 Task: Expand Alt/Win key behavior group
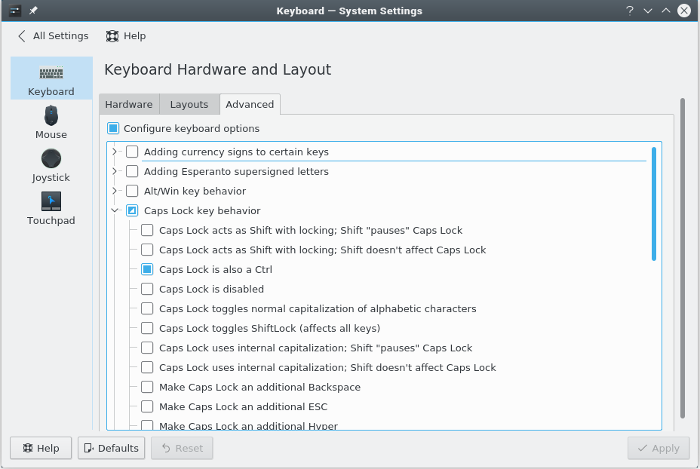pos(116,191)
